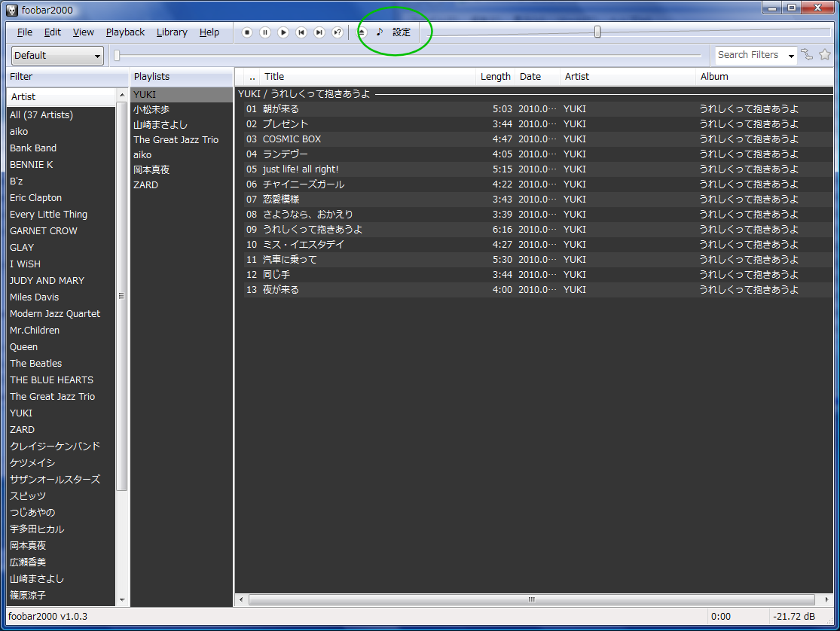Click the artist filter vertical scrollbar thumb
840x631 pixels.
122,296
